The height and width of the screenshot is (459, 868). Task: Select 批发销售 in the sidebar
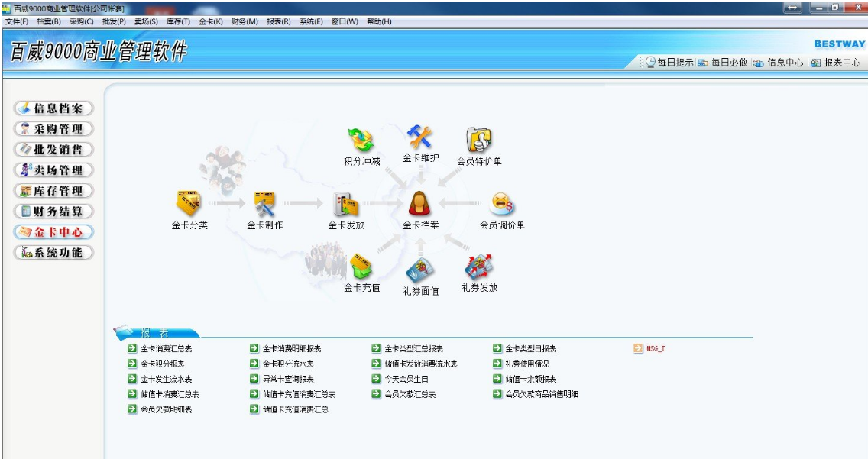pyautogui.click(x=53, y=150)
